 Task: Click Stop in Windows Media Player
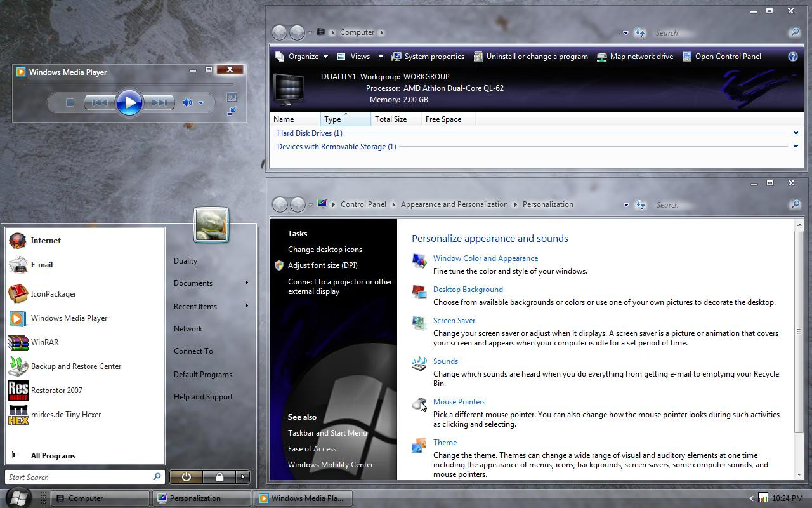point(70,102)
